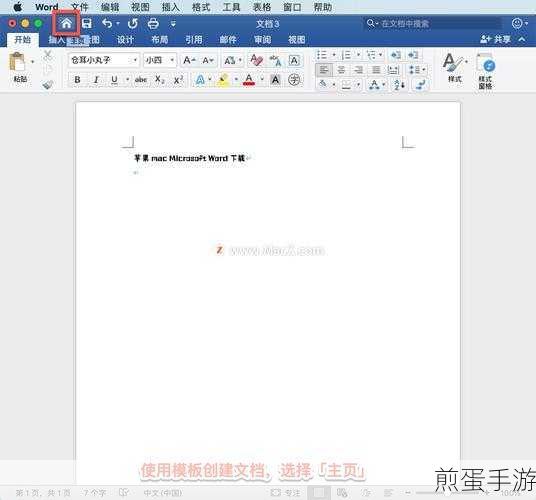Switch to the 视图 ribbon tab
This screenshot has width=536, height=500.
coord(296,40)
